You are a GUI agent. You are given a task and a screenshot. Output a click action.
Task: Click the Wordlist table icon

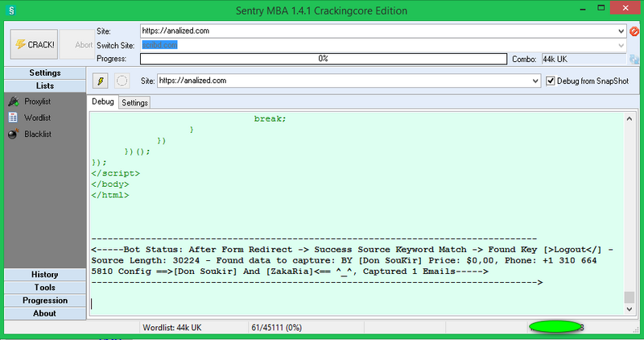(13, 118)
